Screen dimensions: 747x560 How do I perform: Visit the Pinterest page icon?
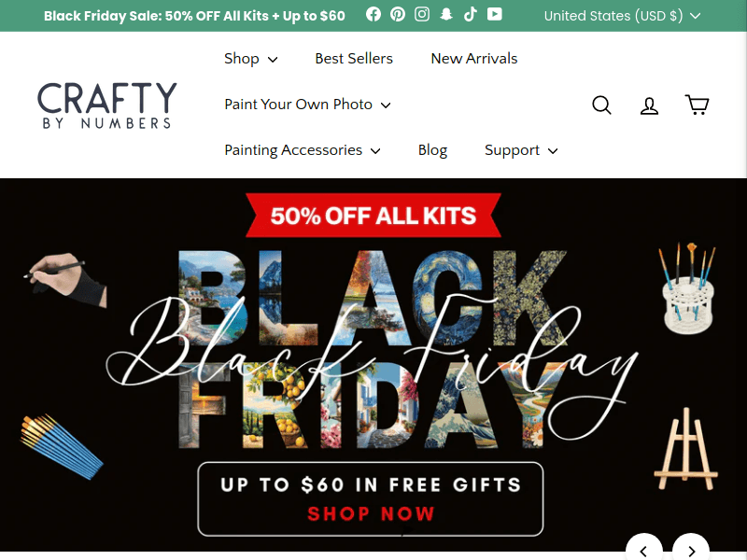(x=398, y=14)
